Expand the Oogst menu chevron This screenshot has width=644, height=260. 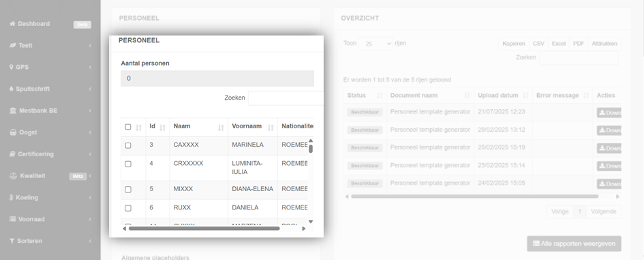click(90, 132)
